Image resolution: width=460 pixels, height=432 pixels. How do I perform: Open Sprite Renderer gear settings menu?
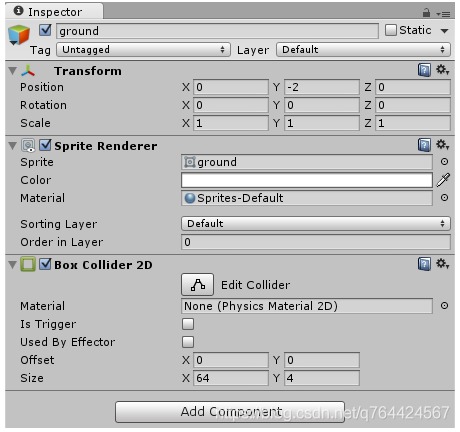[x=443, y=145]
